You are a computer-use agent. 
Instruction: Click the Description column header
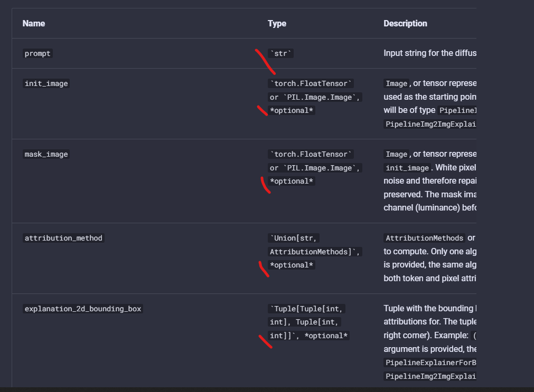pyautogui.click(x=405, y=24)
